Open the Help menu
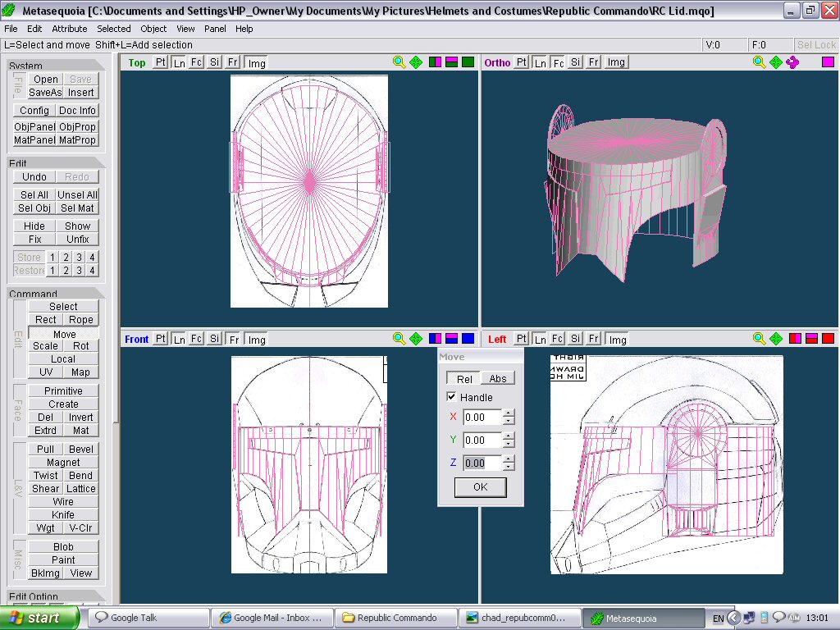This screenshot has height=630, width=840. [x=244, y=29]
